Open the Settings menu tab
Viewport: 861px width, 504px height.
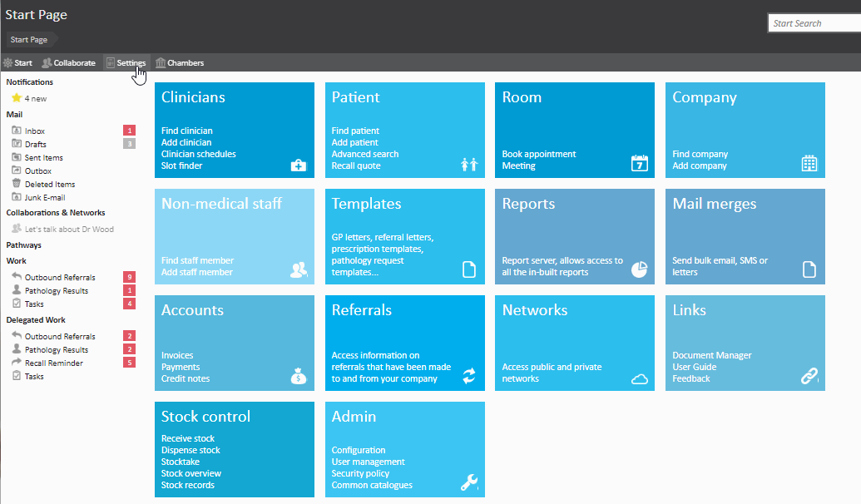tap(126, 62)
